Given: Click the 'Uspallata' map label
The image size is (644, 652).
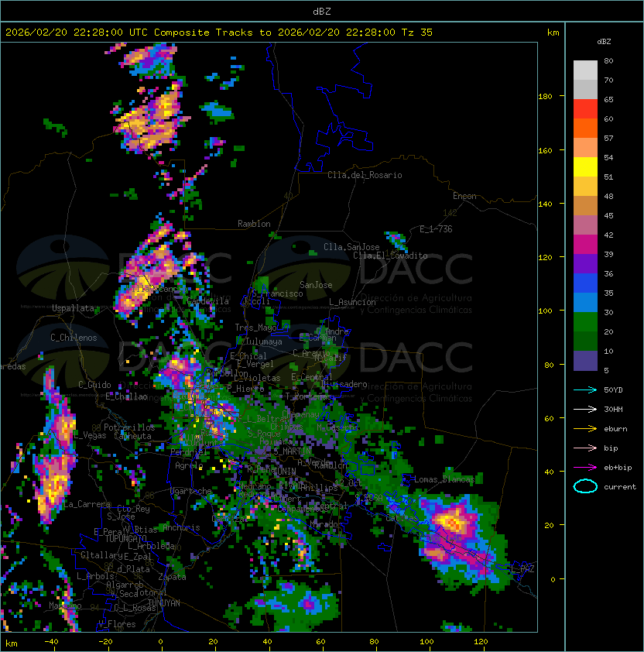Looking at the screenshot, I should click(74, 308).
